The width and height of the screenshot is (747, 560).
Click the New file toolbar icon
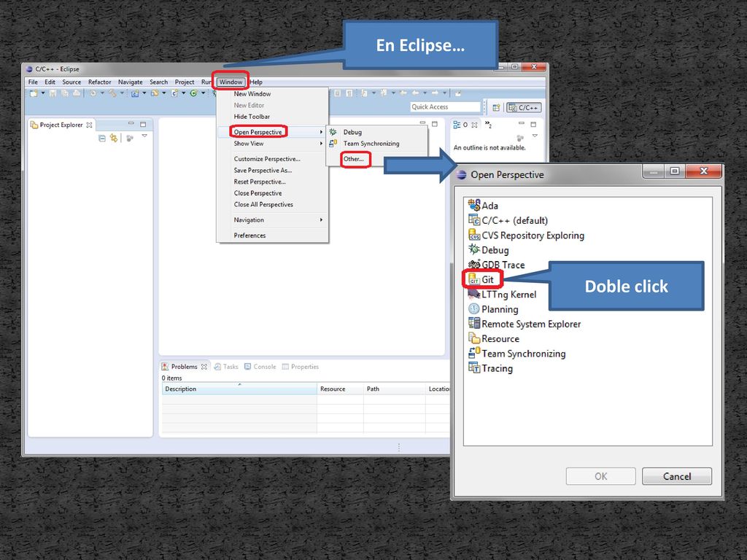[x=34, y=93]
